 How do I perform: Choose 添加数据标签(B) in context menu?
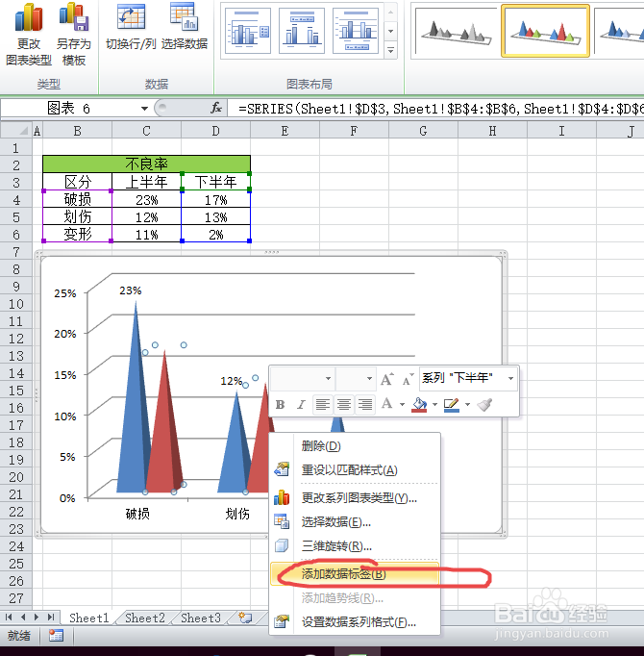355,574
